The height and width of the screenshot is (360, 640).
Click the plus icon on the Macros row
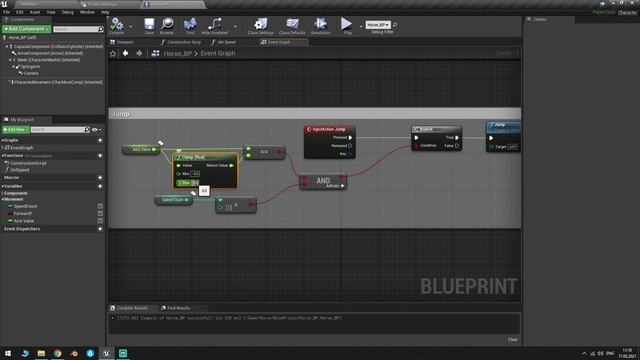coord(100,178)
